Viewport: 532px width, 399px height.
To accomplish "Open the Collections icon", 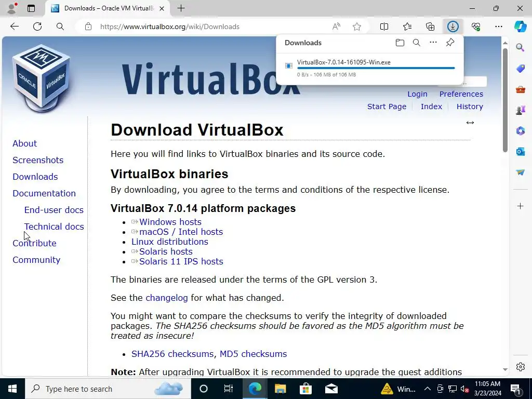I will (x=430, y=26).
